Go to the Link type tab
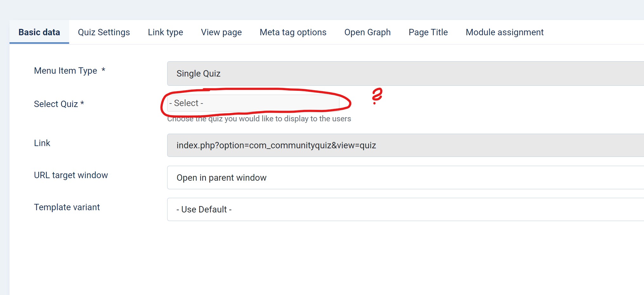Viewport: 644px width, 295px height. [x=165, y=32]
